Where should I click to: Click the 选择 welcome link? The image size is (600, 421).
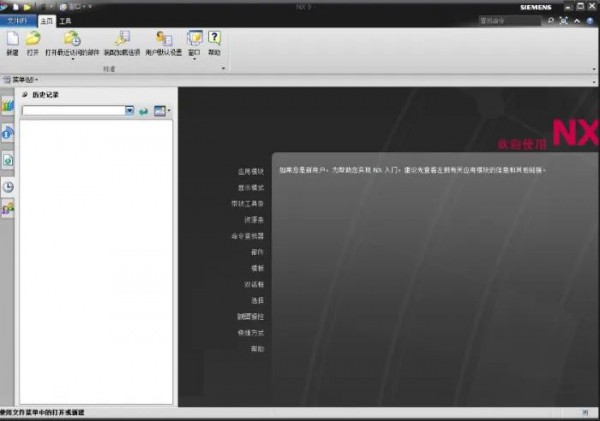pos(258,300)
